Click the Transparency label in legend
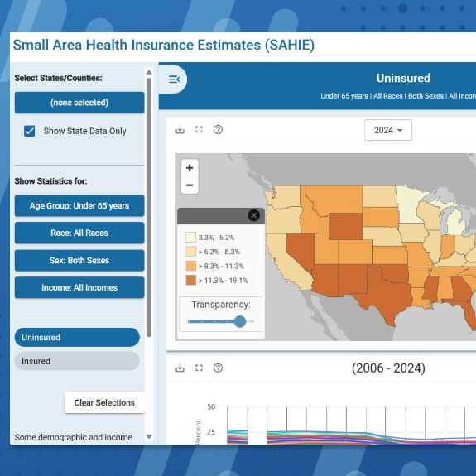This screenshot has height=476, width=476. pos(221,305)
